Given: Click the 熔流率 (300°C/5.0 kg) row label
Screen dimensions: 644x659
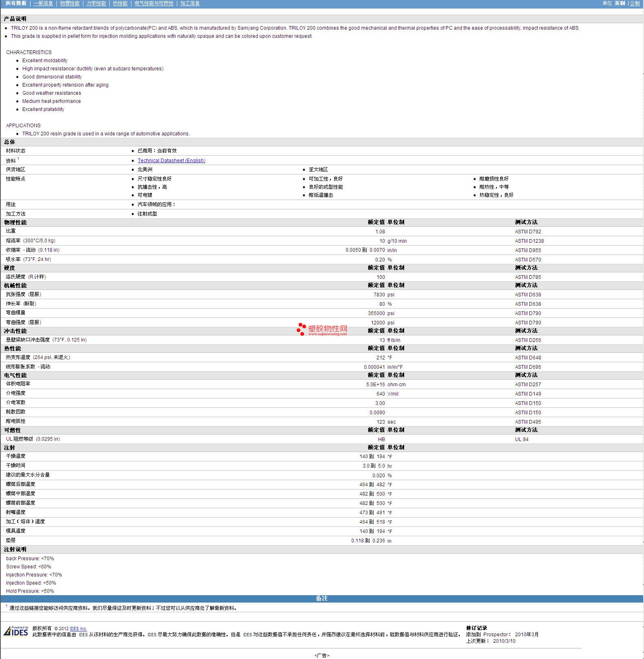Looking at the screenshot, I should point(30,241).
